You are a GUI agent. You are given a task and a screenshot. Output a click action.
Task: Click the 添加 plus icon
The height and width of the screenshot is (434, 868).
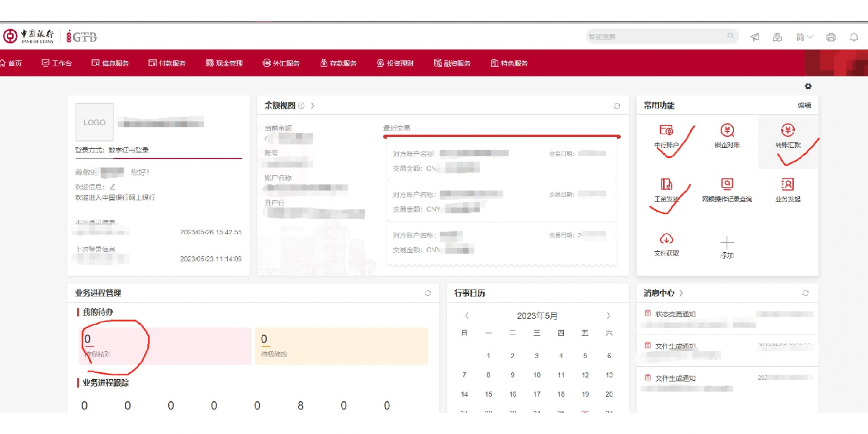[x=727, y=242]
